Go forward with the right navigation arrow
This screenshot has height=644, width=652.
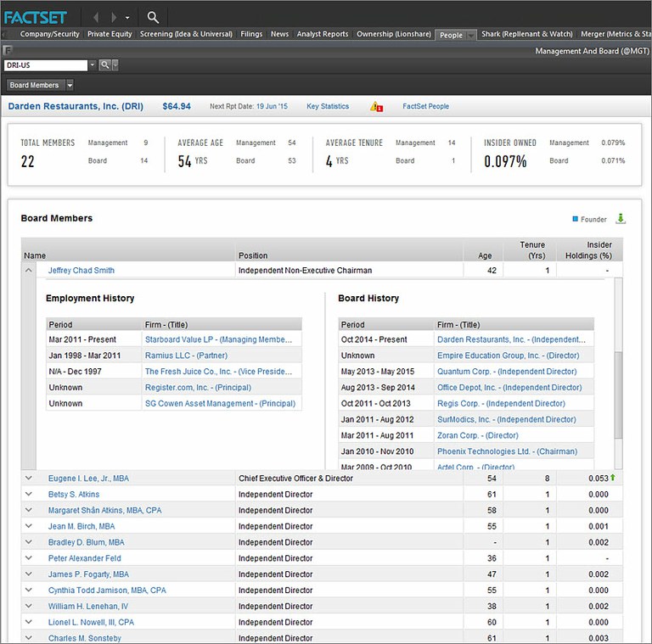(x=114, y=18)
